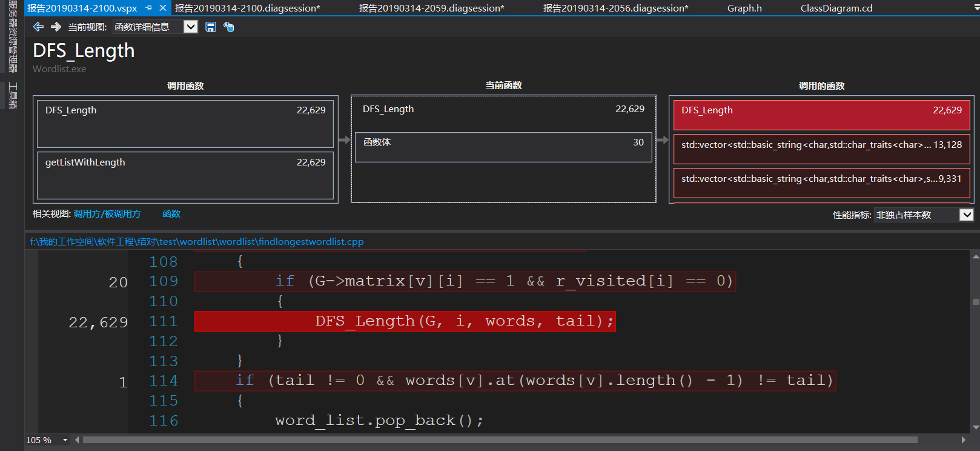Image resolution: width=980 pixels, height=451 pixels.
Task: Click the export report data icon
Action: [229, 27]
